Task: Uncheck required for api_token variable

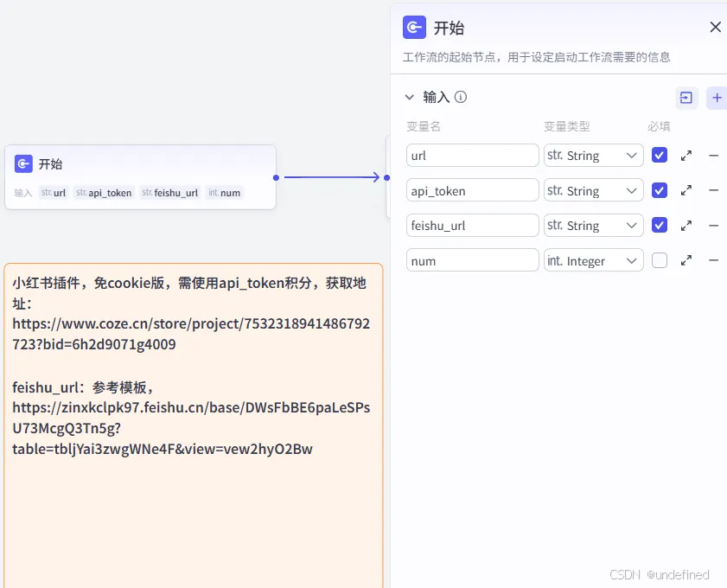Action: (660, 190)
